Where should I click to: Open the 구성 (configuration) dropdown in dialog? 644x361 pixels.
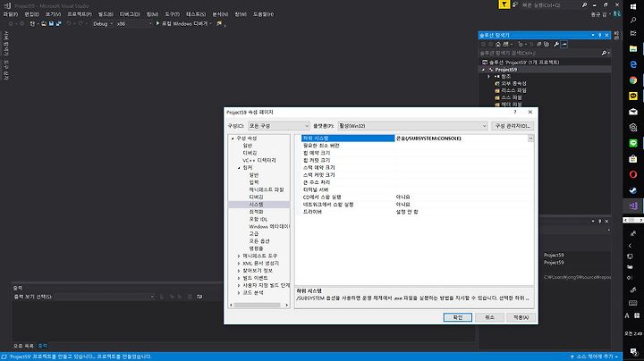[x=279, y=126]
